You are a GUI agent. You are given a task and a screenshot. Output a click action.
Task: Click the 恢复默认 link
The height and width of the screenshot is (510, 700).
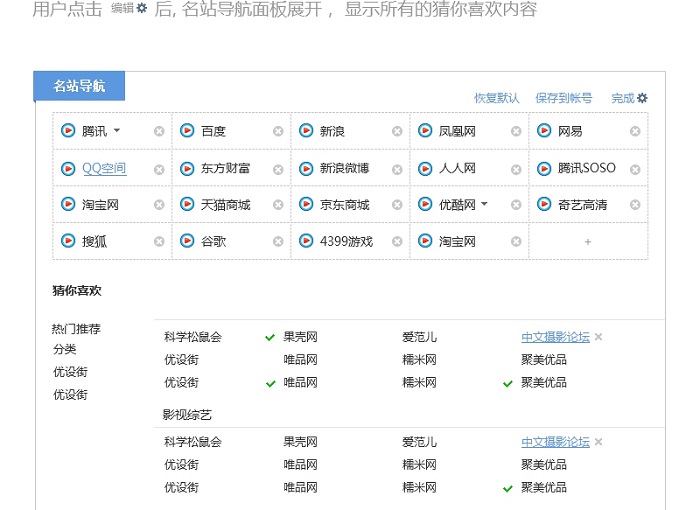click(496, 98)
